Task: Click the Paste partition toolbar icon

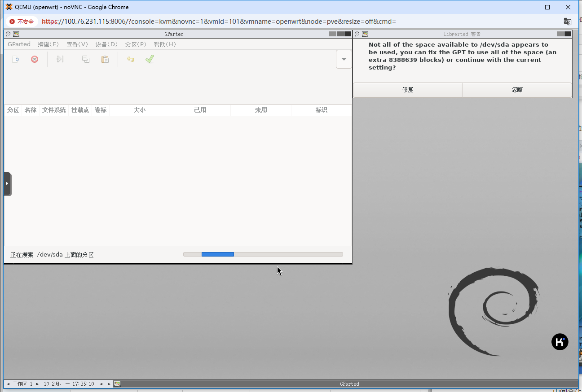Action: point(105,59)
